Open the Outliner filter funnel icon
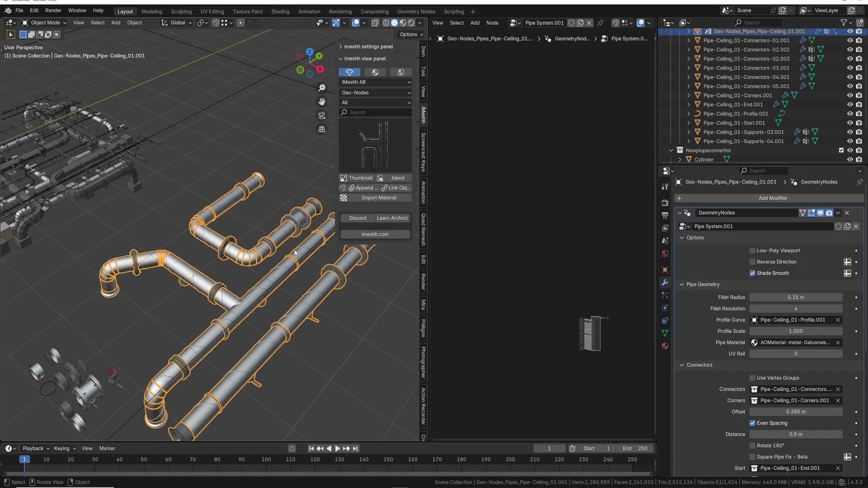 click(x=843, y=23)
